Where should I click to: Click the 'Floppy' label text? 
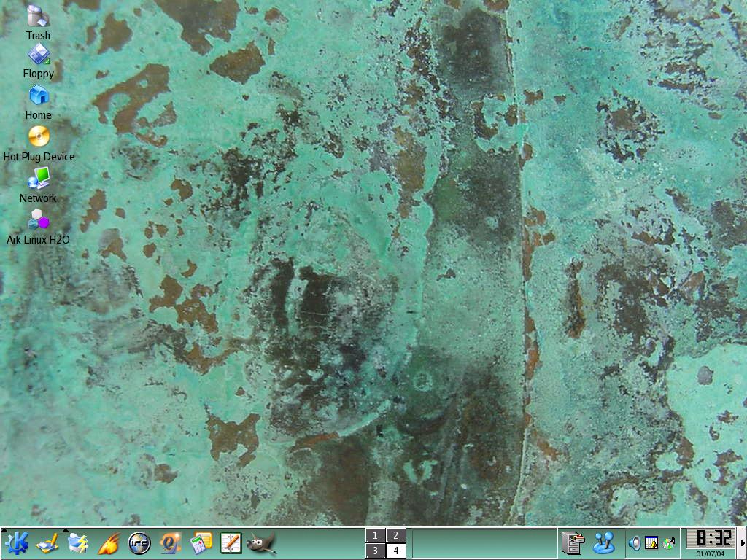tap(39, 74)
